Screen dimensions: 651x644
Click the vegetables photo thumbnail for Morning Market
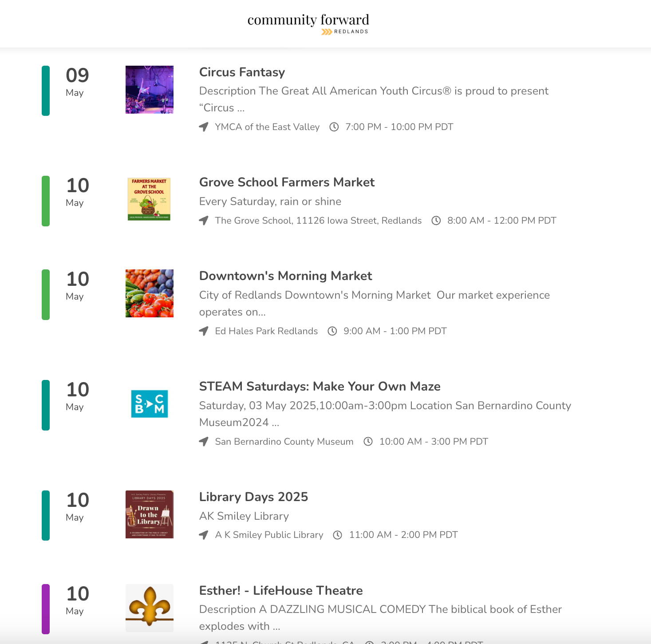coord(150,293)
